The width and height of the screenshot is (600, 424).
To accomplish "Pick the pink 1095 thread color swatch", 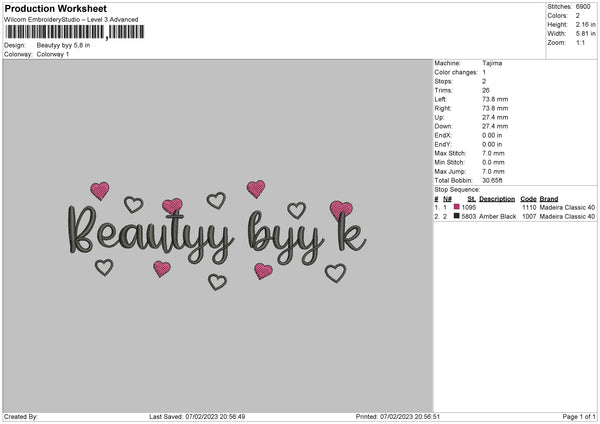I will point(456,207).
